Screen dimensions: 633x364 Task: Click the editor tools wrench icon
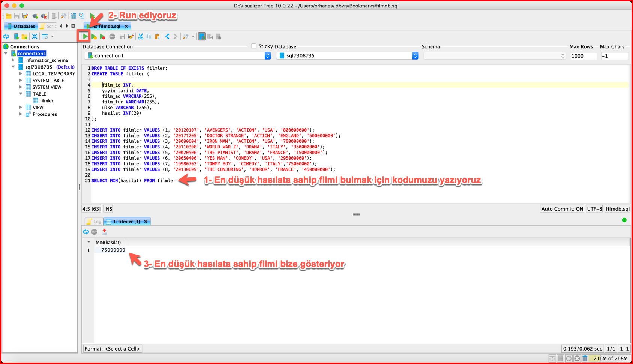click(x=186, y=37)
